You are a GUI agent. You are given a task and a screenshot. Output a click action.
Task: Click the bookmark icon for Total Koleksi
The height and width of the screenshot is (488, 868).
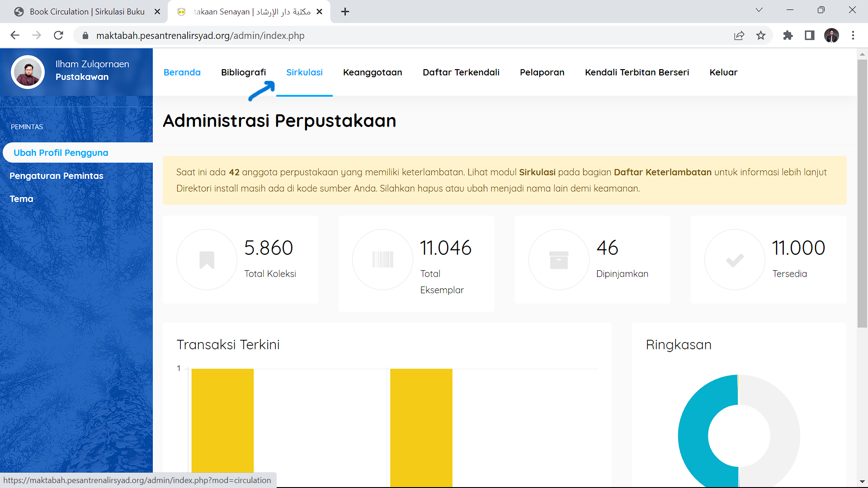pos(207,260)
